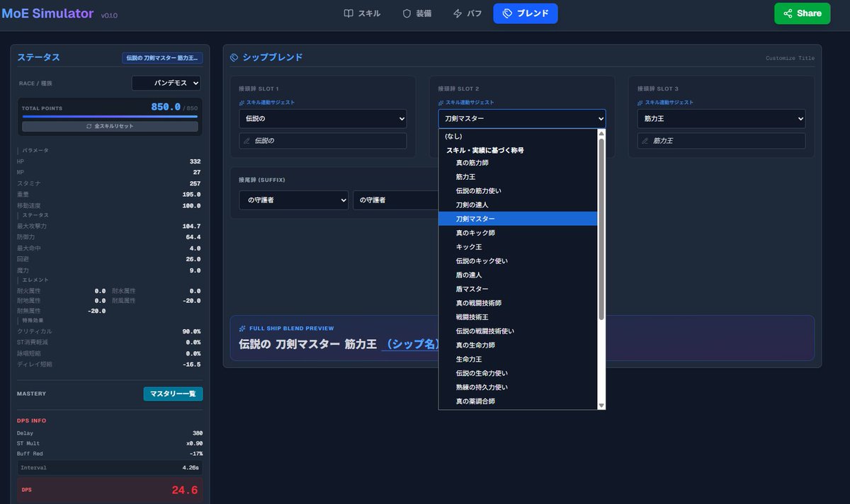Select the highlighted 刀剣マスター list option

pyautogui.click(x=518, y=219)
